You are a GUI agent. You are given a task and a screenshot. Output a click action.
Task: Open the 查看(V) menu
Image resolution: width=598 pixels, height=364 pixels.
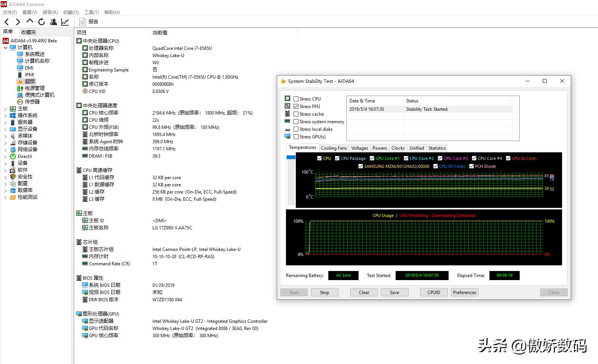point(30,12)
